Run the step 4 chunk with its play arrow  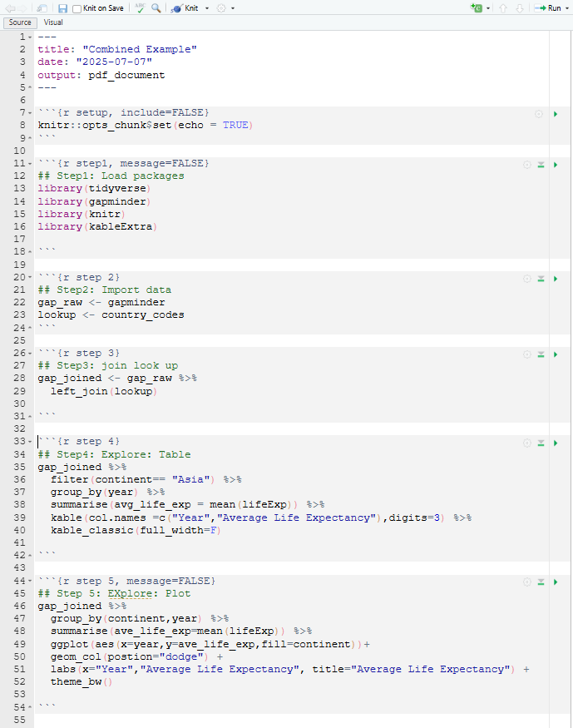pyautogui.click(x=555, y=443)
